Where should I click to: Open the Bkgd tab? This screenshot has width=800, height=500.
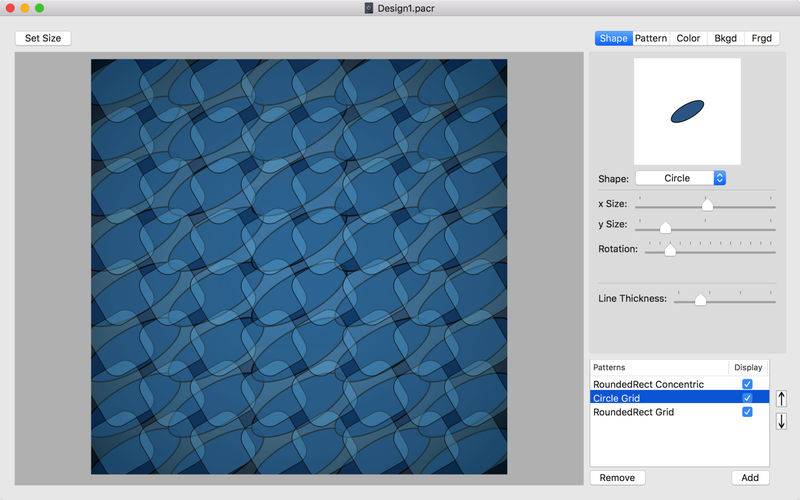click(725, 38)
